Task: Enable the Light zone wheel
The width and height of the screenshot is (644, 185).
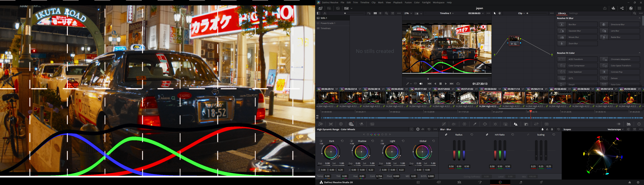Action: [x=382, y=141]
